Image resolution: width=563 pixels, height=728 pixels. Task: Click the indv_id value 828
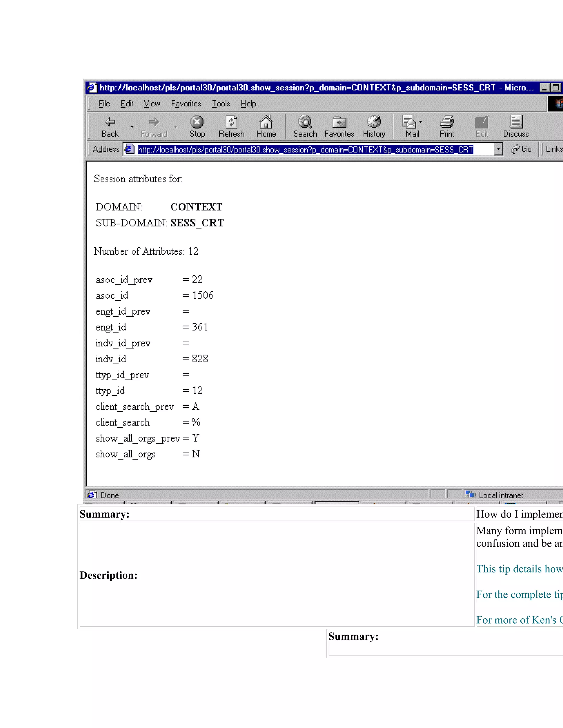(x=200, y=359)
